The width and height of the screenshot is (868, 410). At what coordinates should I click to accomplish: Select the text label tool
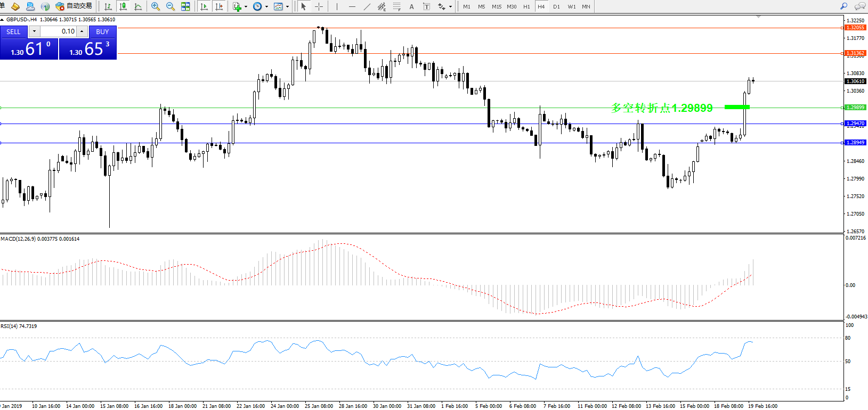coord(411,6)
